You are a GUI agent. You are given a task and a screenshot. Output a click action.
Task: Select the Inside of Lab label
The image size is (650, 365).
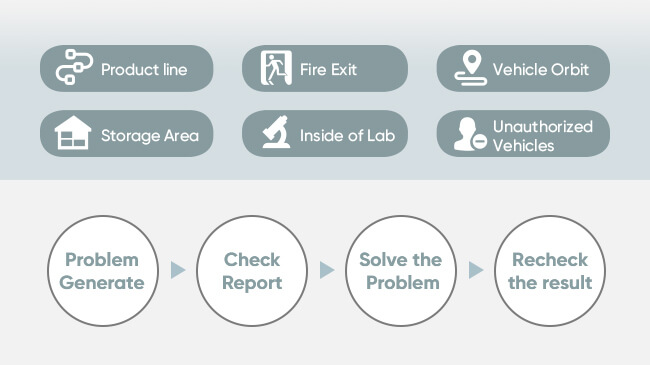[x=347, y=136]
